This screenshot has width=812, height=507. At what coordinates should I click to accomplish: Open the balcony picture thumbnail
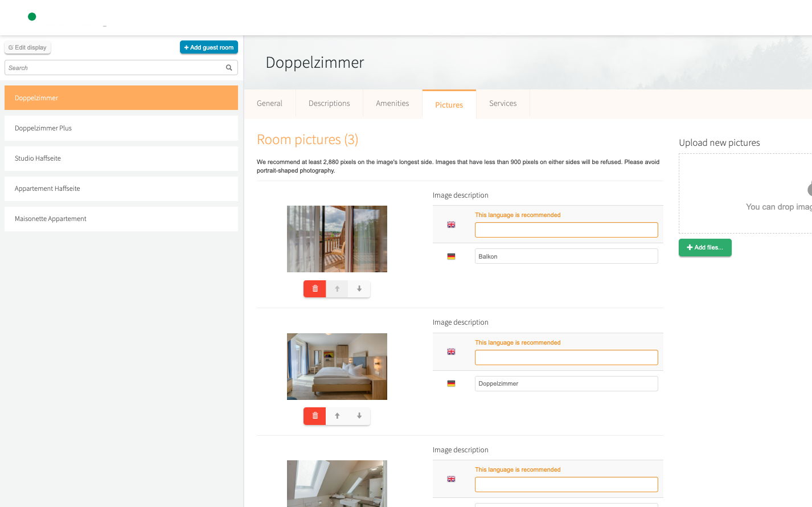click(x=337, y=239)
